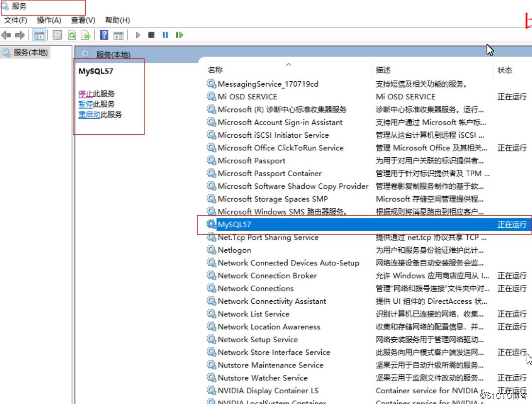Select 服务(本地) in the left tree
This screenshot has height=404, width=532.
[31, 53]
